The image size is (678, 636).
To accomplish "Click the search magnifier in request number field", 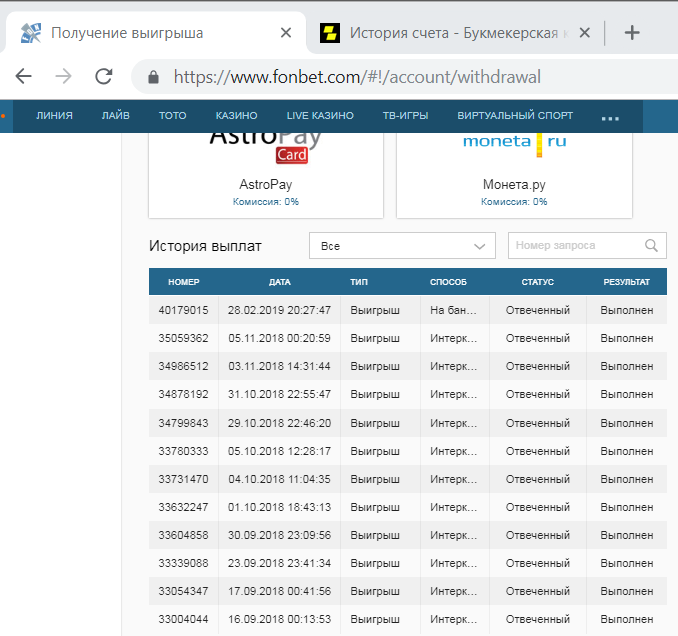I will pos(651,245).
